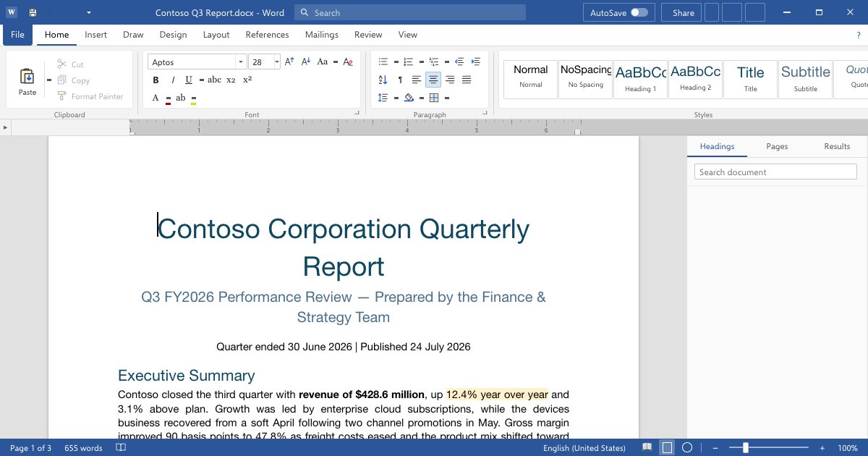Click the Paste clipboard icon
This screenshot has height=456, width=868.
[x=27, y=76]
